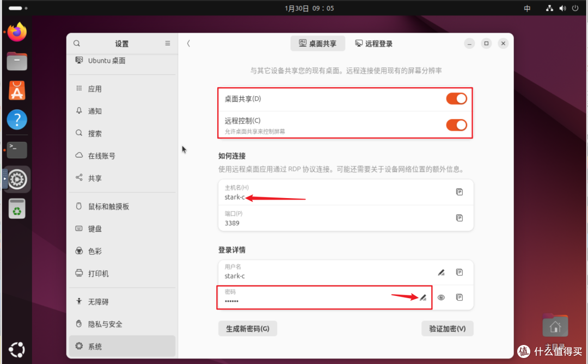Select 搜索 in the sidebar
The height and width of the screenshot is (364, 588).
tap(122, 133)
